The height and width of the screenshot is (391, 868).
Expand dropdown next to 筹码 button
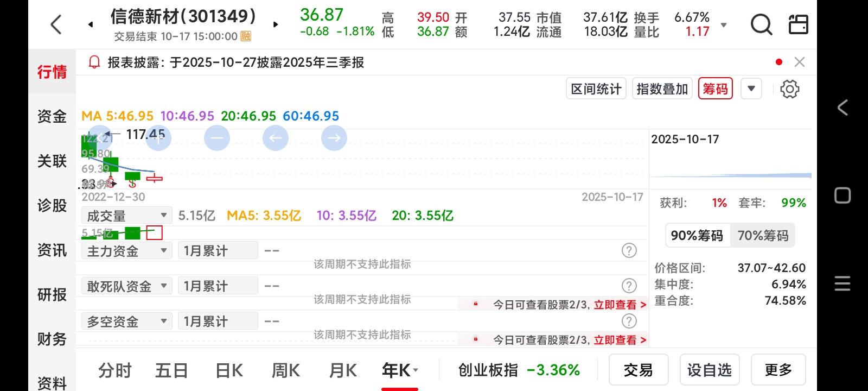(x=751, y=89)
